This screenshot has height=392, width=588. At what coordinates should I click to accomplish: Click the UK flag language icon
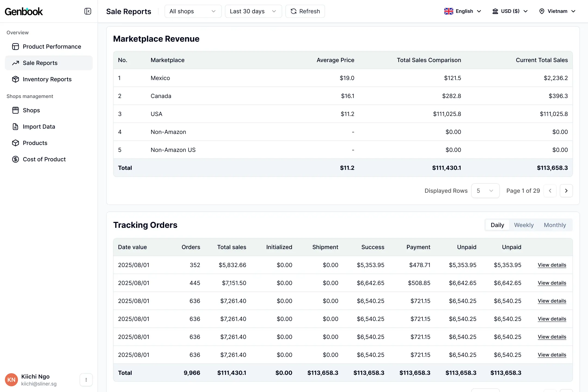coord(449,11)
